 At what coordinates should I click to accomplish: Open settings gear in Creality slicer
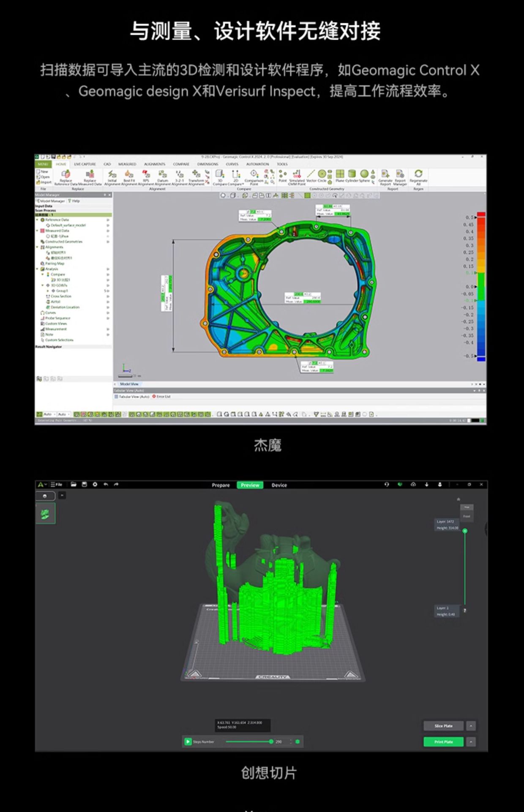tap(95, 485)
